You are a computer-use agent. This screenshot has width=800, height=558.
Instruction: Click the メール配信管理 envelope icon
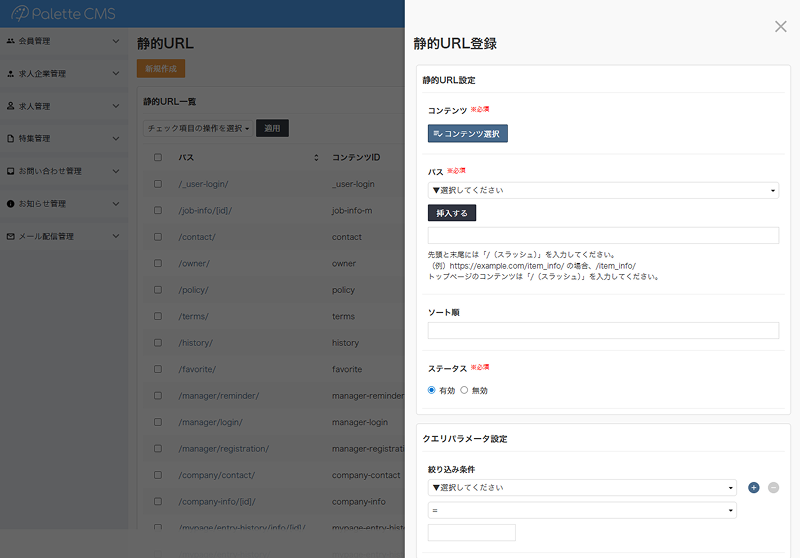click(10, 236)
